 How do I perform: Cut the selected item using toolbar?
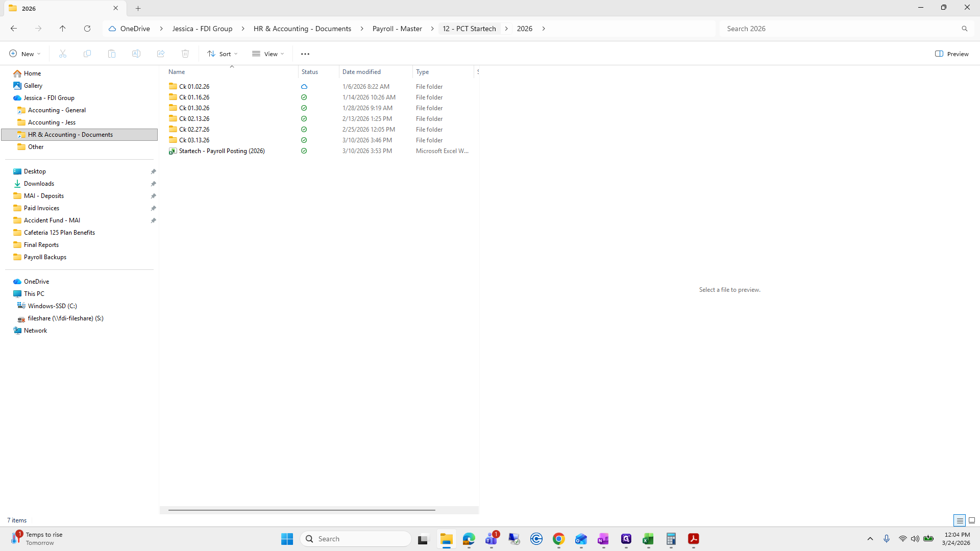click(62, 54)
